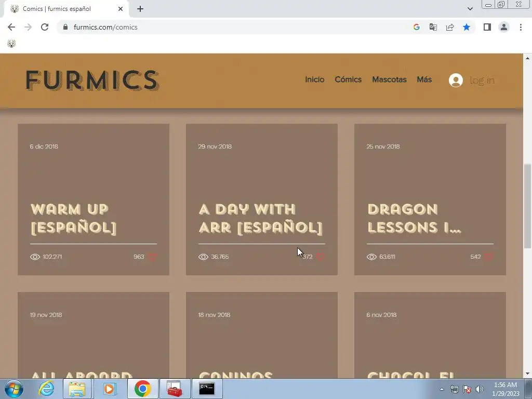Open Translate this page icon
The width and height of the screenshot is (532, 399).
click(x=433, y=27)
